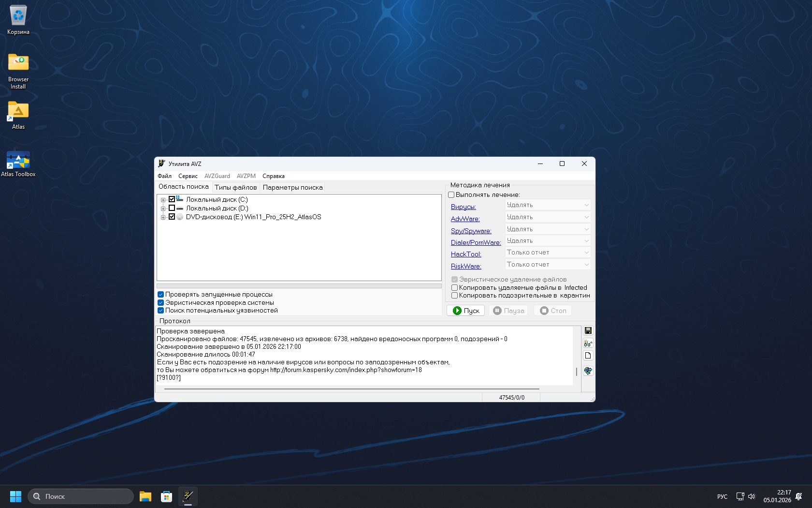Disable Проверять запущенные процессы checkbox
Screen dimensions: 812x508
(161, 294)
